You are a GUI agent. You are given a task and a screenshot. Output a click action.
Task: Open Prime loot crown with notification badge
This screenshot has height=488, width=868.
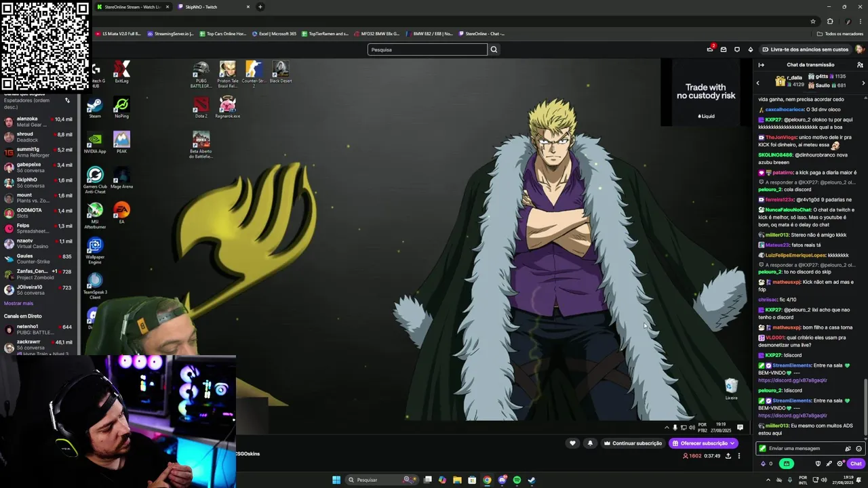710,49
